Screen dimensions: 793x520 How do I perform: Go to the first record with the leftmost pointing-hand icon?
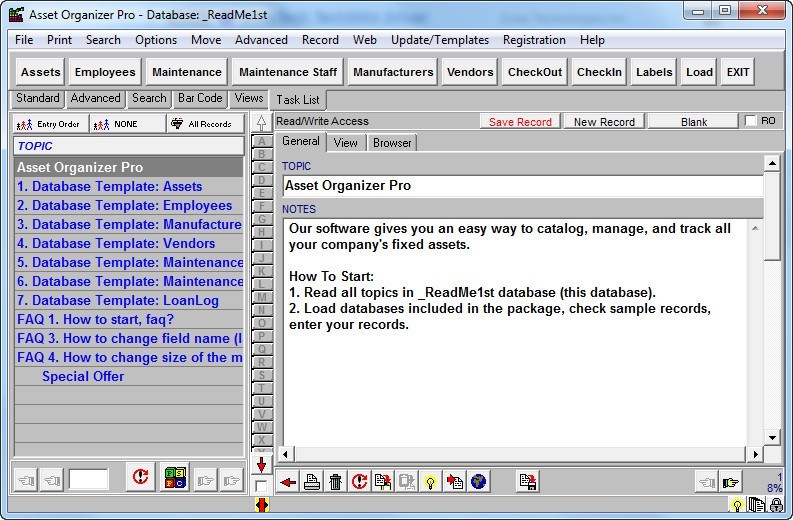[26, 480]
